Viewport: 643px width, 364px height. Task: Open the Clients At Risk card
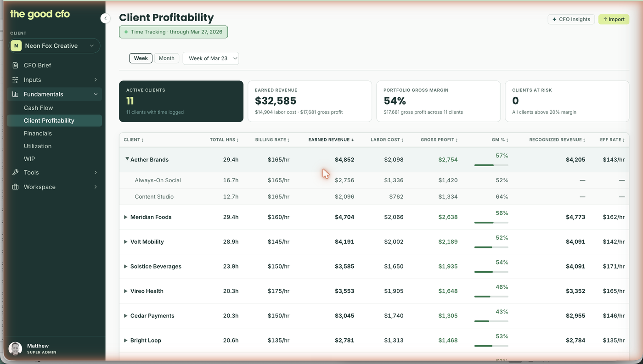pos(567,101)
